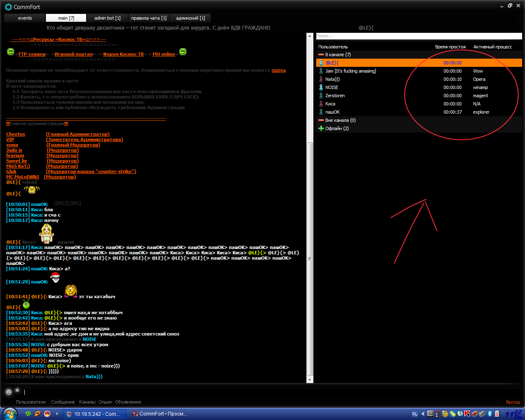Follow the 'FTP-сервер' link
Viewport: 525px width, 420px height.
point(32,54)
